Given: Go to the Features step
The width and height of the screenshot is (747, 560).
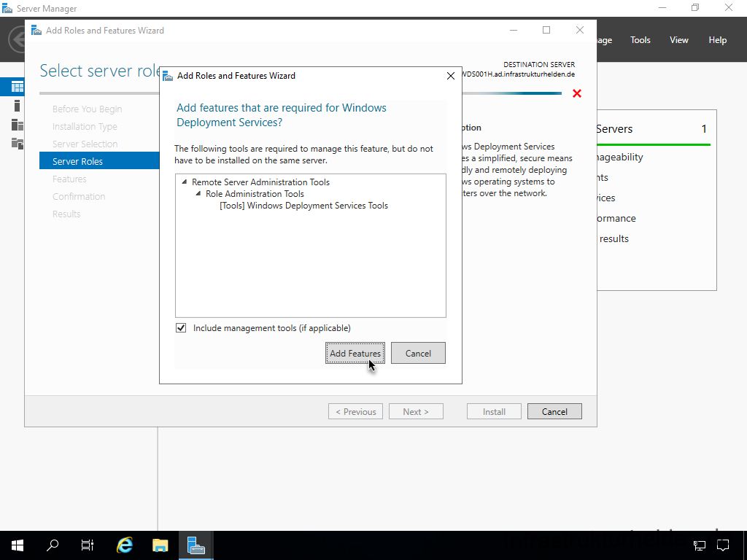Looking at the screenshot, I should pos(69,179).
